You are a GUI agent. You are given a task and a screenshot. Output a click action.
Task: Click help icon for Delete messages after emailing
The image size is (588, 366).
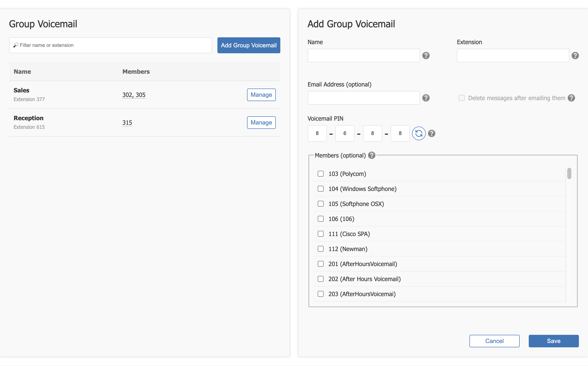click(571, 98)
